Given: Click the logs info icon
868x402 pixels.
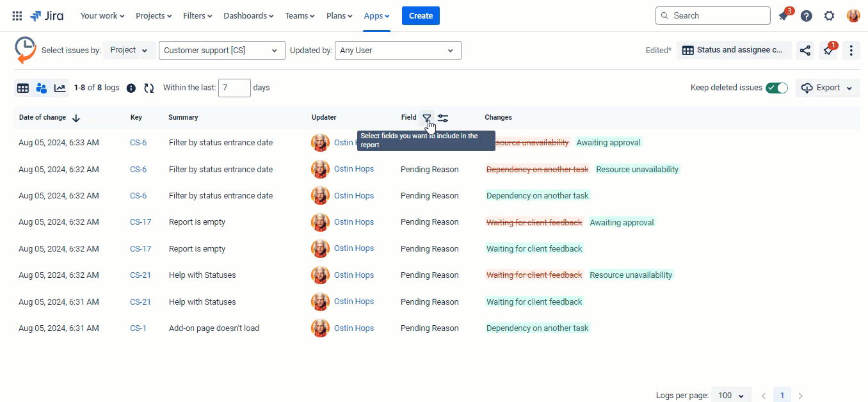Looking at the screenshot, I should 131,88.
